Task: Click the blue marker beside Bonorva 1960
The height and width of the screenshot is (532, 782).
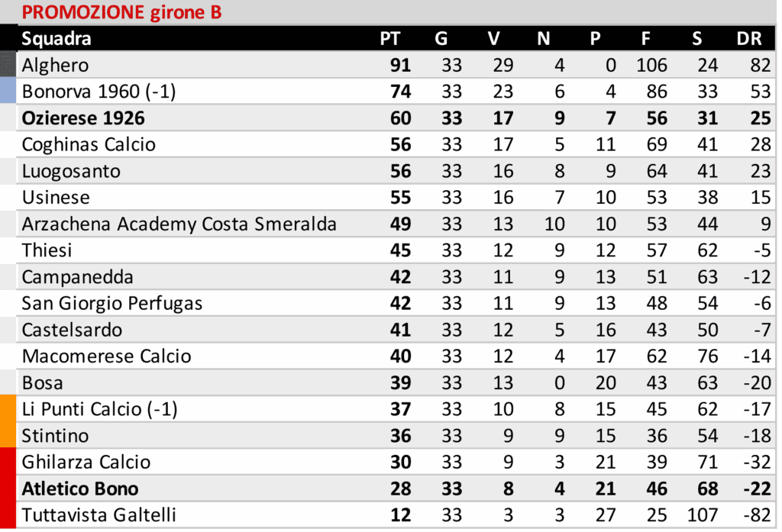Action: click(x=8, y=92)
